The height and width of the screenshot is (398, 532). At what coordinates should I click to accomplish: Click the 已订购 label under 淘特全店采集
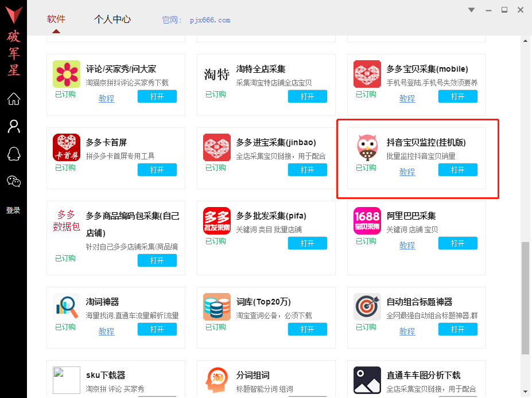216,94
